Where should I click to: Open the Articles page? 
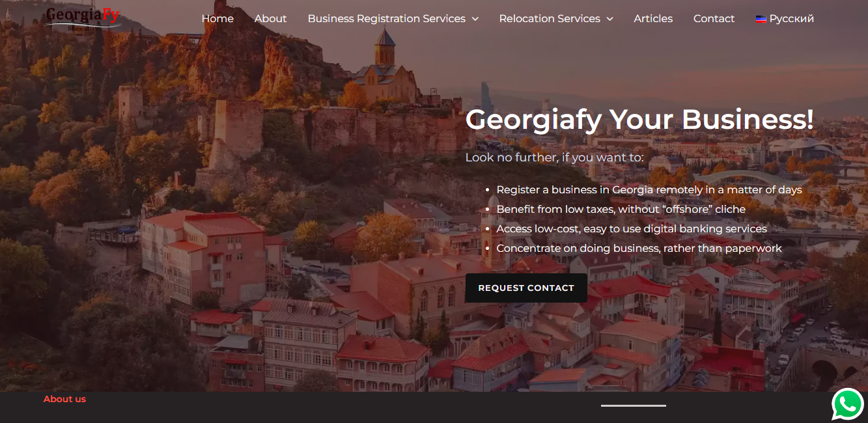pos(653,19)
